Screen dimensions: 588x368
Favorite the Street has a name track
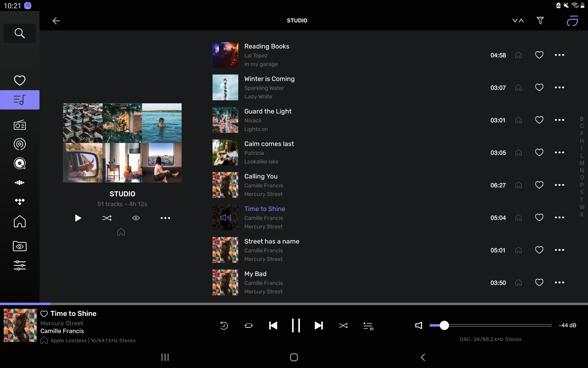539,250
